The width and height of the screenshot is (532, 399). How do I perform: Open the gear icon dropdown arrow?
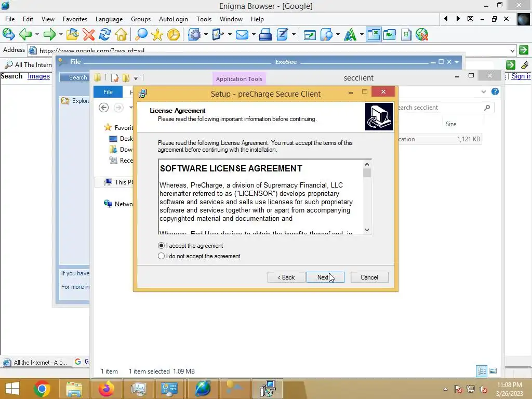[x=206, y=35]
